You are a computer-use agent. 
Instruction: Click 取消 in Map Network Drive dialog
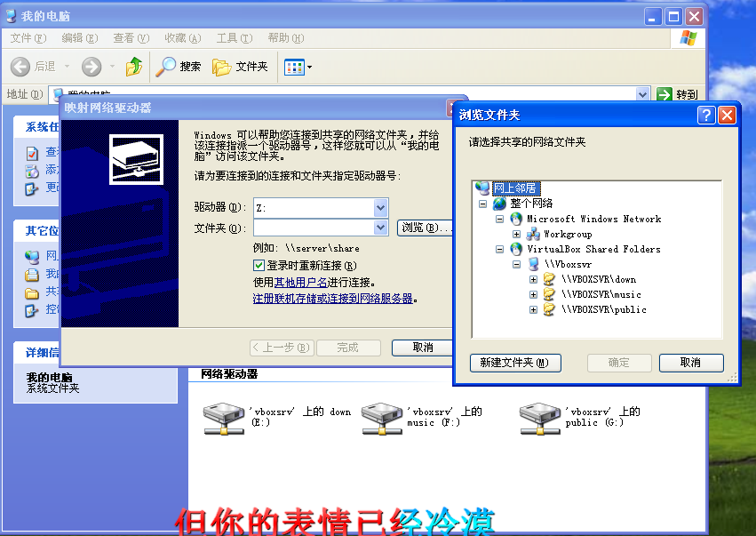(422, 348)
